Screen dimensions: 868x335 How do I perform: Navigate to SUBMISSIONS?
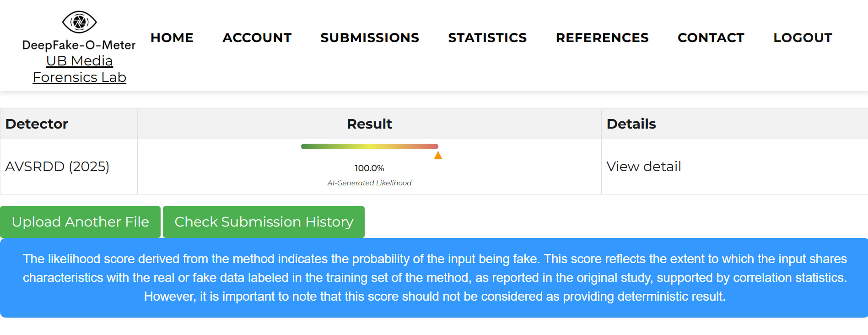(370, 38)
